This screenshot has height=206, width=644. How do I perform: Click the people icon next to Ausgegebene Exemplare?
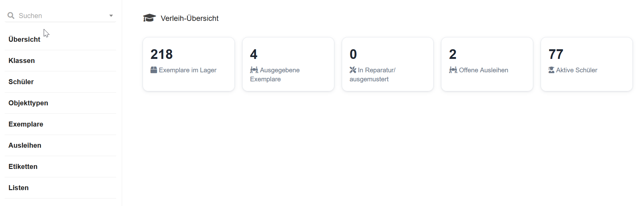[254, 70]
